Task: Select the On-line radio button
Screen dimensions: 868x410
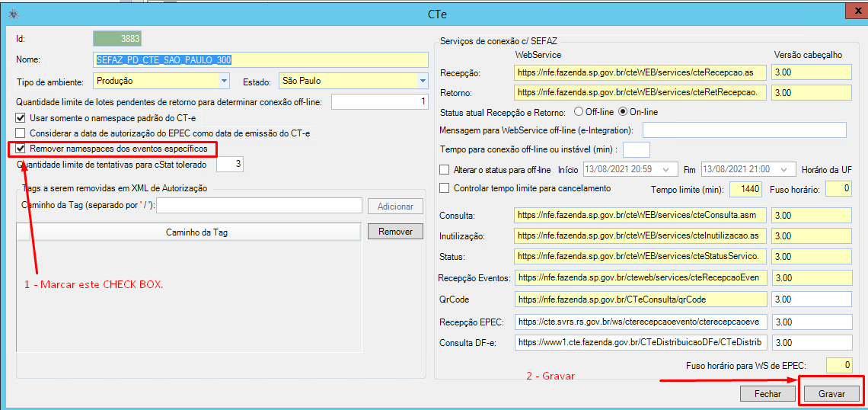Action: click(x=622, y=112)
